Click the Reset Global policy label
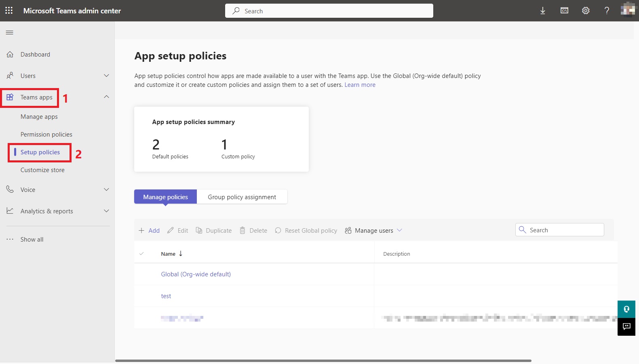 coord(311,230)
